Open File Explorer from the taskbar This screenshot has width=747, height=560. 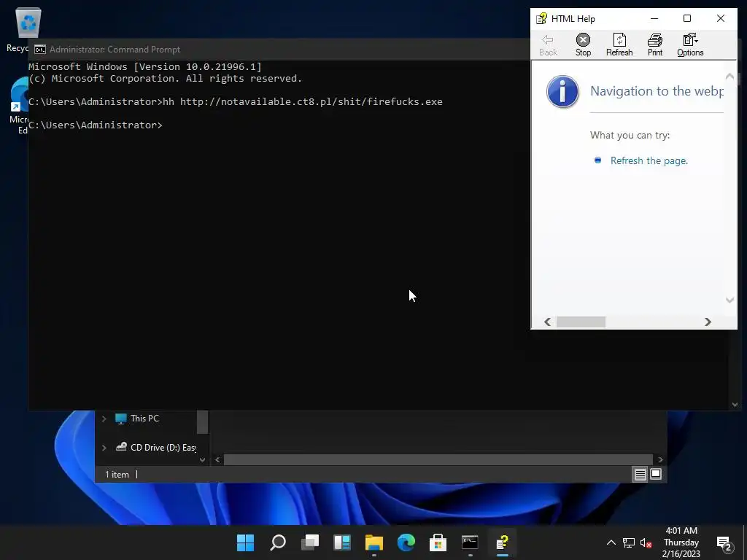[x=374, y=542]
